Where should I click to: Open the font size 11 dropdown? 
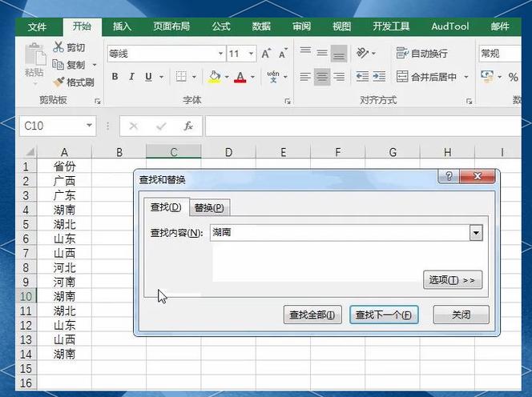pyautogui.click(x=251, y=54)
